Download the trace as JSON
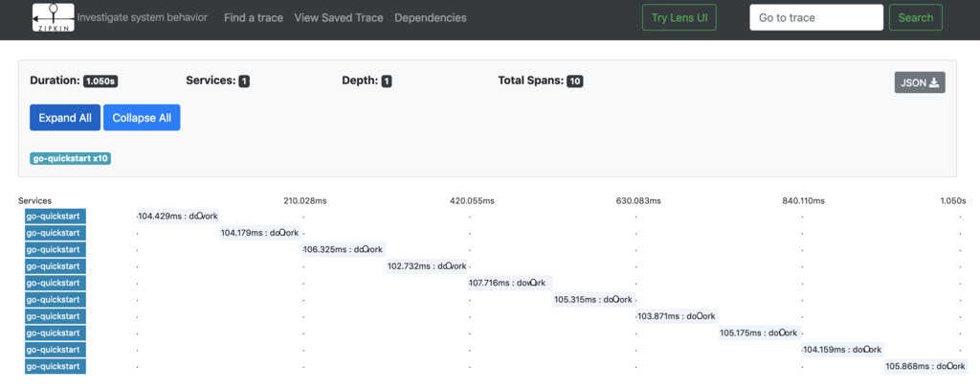The height and width of the screenshot is (390, 980). pyautogui.click(x=920, y=82)
